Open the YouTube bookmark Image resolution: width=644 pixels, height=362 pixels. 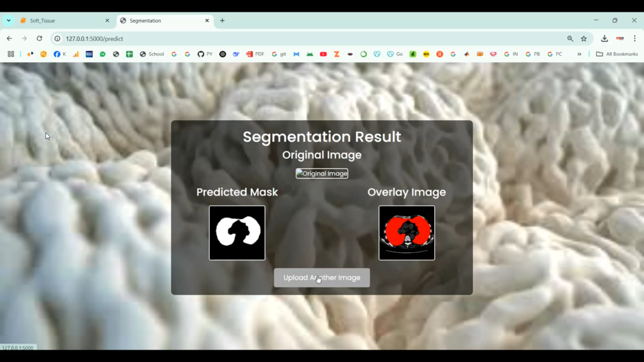[x=323, y=54]
